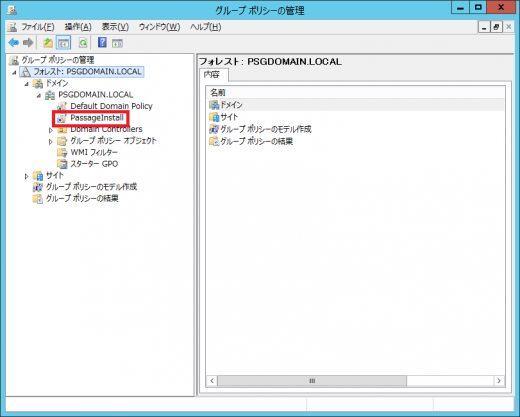
Task: Collapse the PSGDOMAIN.LOCAL domain node
Action: tap(39, 96)
